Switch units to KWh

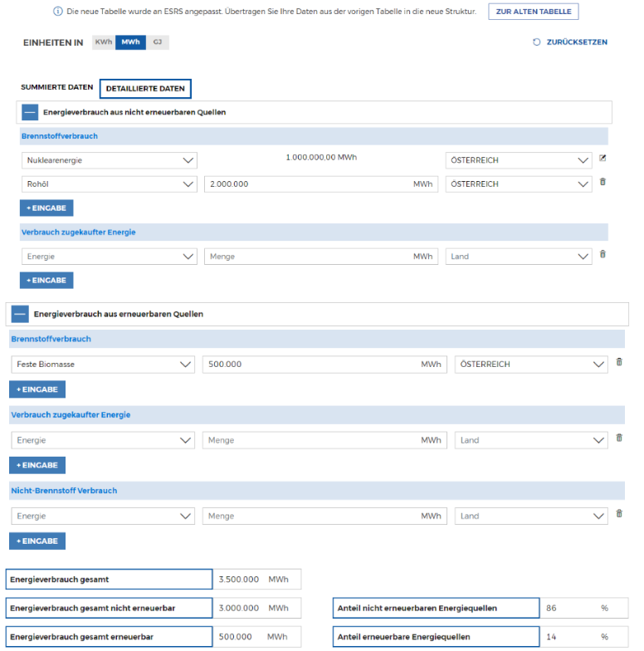pos(103,42)
